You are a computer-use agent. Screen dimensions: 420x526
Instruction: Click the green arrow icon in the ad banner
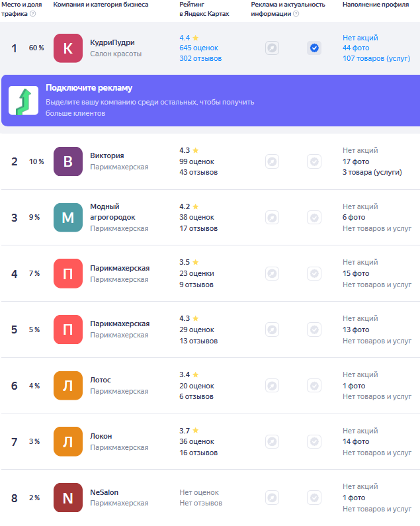(24, 101)
